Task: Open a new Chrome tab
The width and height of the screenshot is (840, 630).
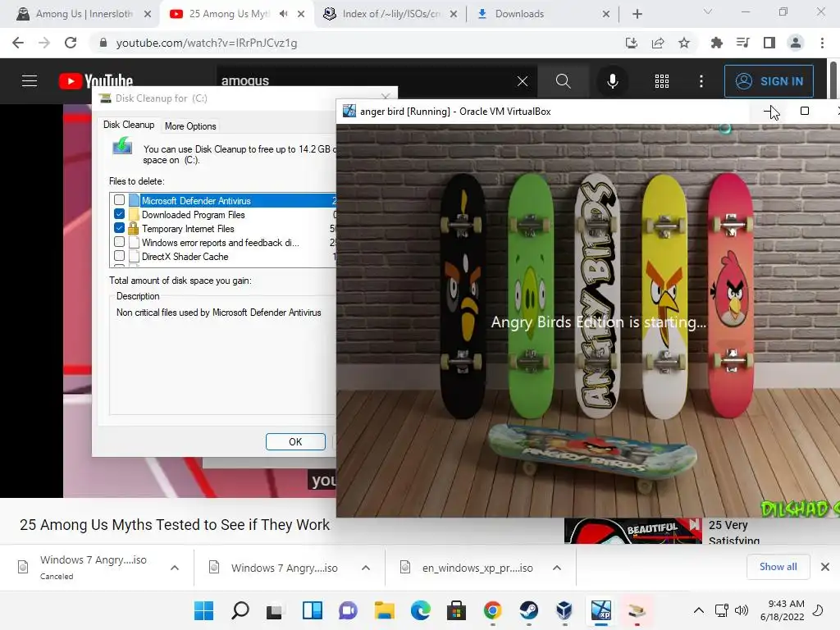Action: (637, 14)
